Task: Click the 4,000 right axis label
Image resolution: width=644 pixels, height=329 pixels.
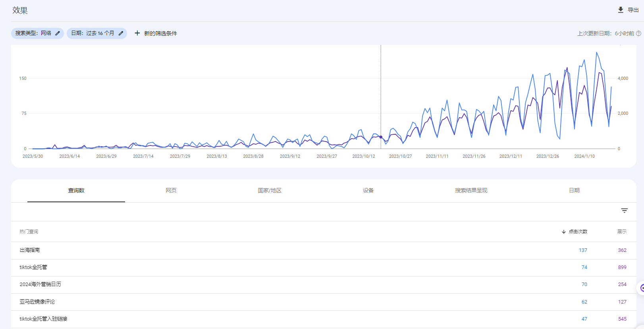Action: pyautogui.click(x=623, y=79)
